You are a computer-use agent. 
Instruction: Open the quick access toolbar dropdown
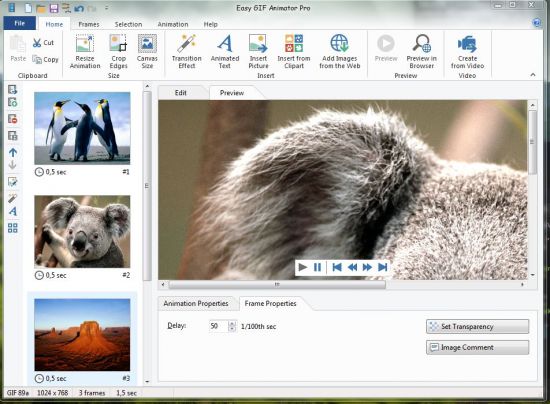pyautogui.click(x=107, y=8)
